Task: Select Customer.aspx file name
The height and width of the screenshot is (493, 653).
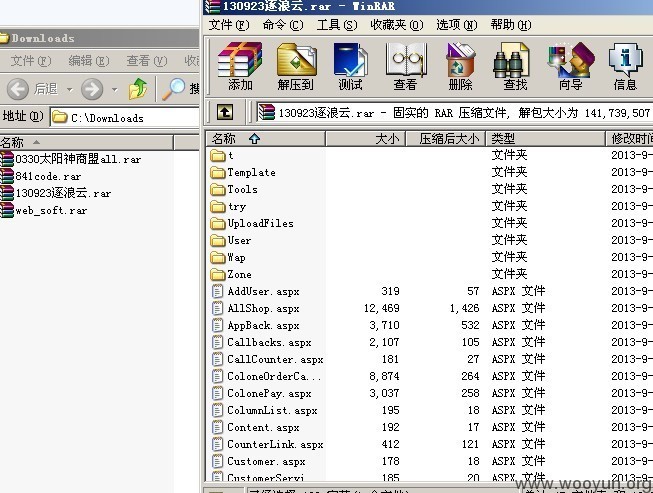Action: tap(266, 462)
